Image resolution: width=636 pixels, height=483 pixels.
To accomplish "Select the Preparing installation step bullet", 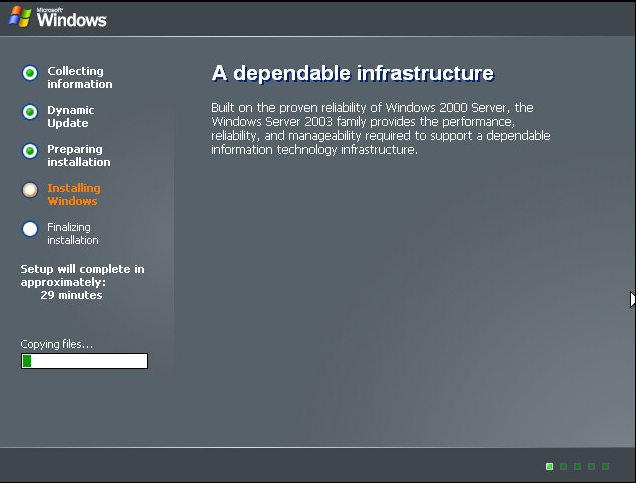I will pos(30,151).
